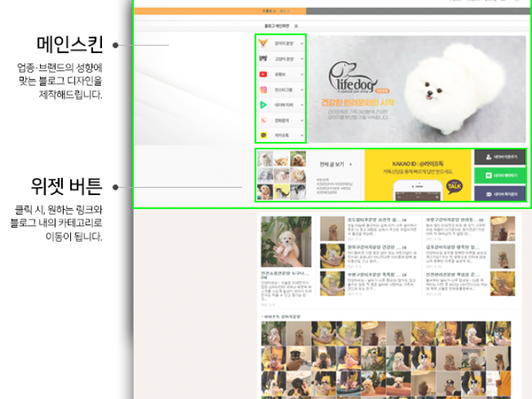This screenshot has height=399, width=532.
Task: Select the 블로그 메인화면 tab label
Action: [266, 26]
